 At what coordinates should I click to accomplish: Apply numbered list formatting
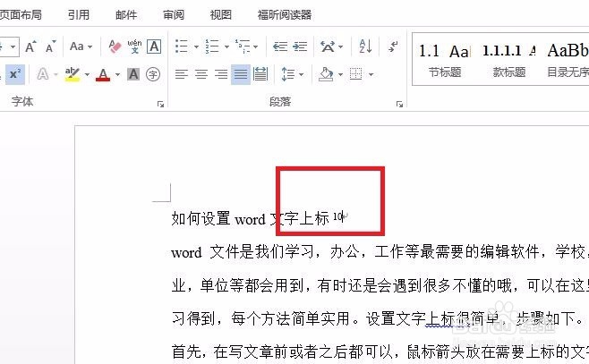[x=212, y=47]
